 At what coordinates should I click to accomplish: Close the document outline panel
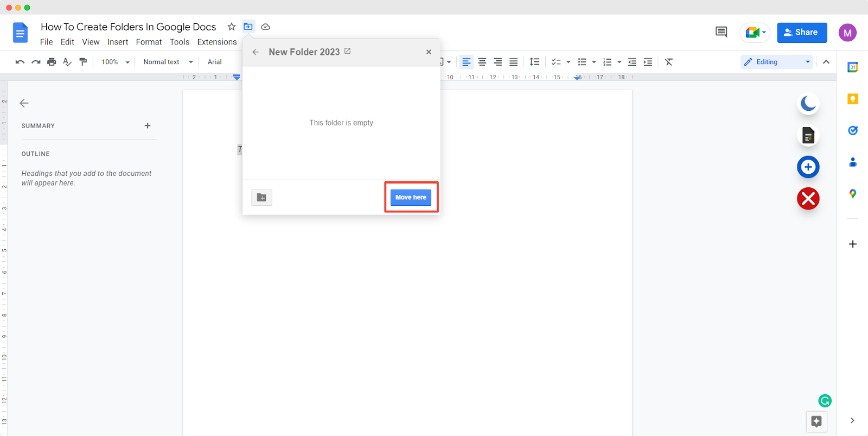click(24, 103)
